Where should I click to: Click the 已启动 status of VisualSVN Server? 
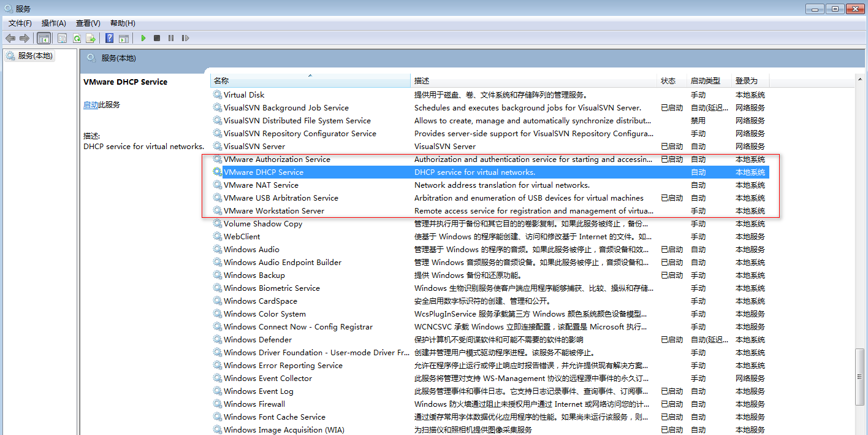672,146
